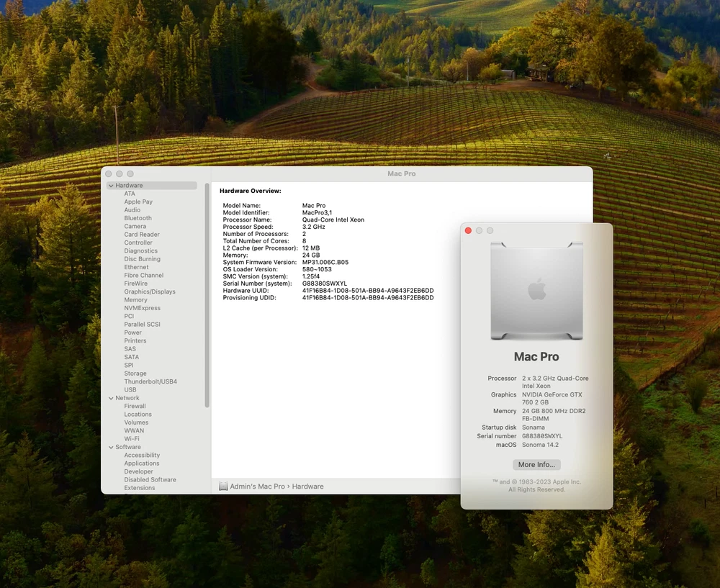720x588 pixels.
Task: Click the Mac Pro tower image
Action: pos(536,291)
